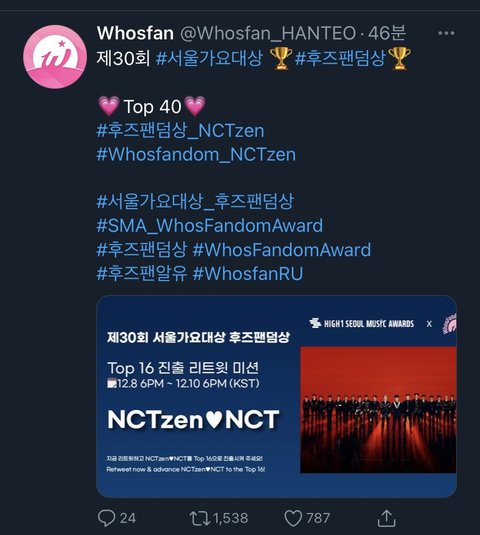Open the #서울가요대상 hashtag

209,58
